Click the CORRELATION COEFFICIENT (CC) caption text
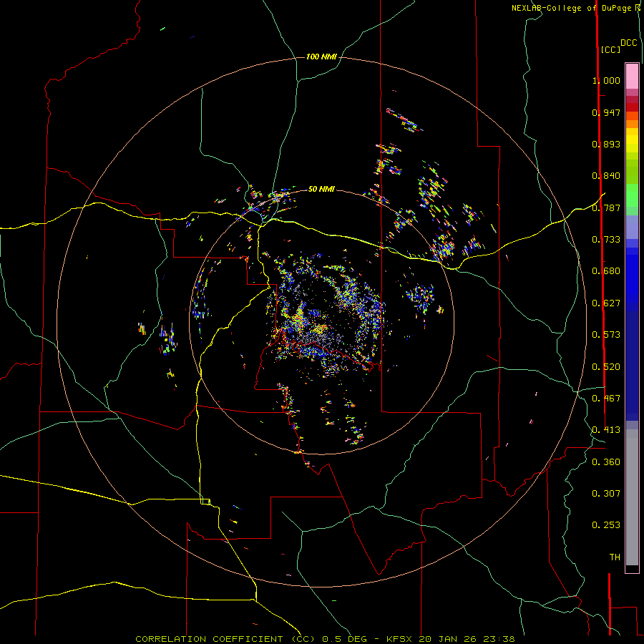 click(225, 639)
